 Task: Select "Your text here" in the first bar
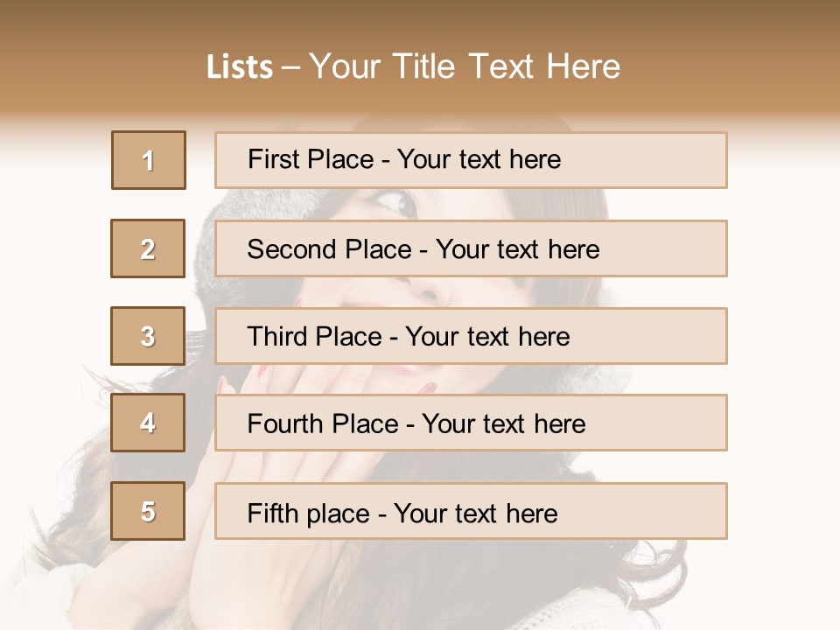479,159
